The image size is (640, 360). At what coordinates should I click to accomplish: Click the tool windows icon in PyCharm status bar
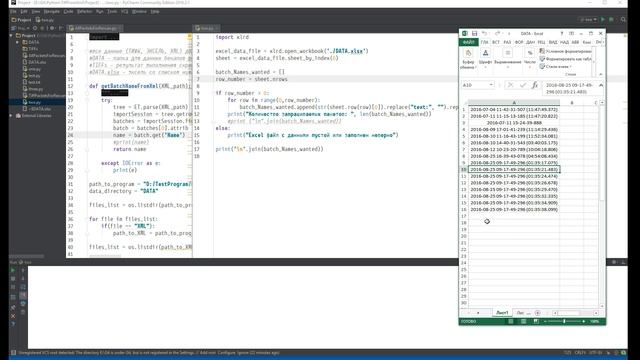coord(13,353)
